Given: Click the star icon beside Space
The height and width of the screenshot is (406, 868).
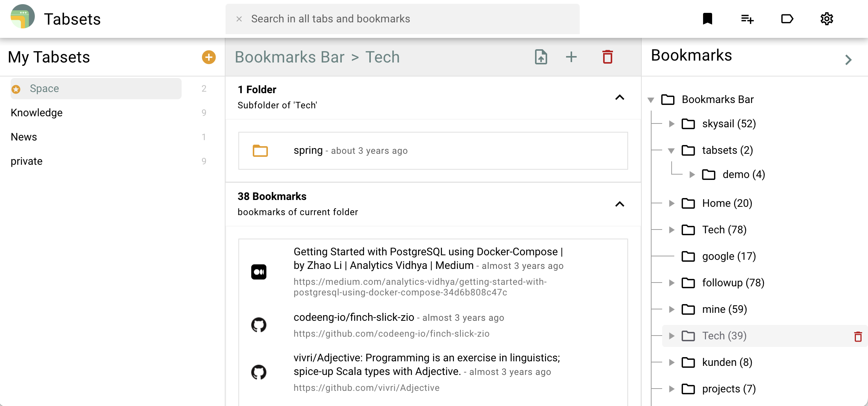Looking at the screenshot, I should [16, 89].
